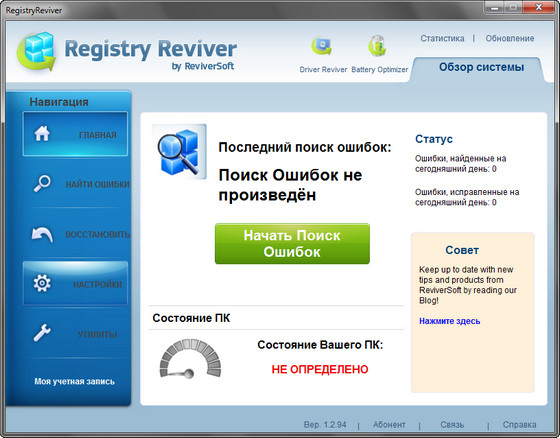Image resolution: width=560 pixels, height=438 pixels.
Task: Click the undo arrow icon for Восстановить
Action: pyautogui.click(x=42, y=234)
